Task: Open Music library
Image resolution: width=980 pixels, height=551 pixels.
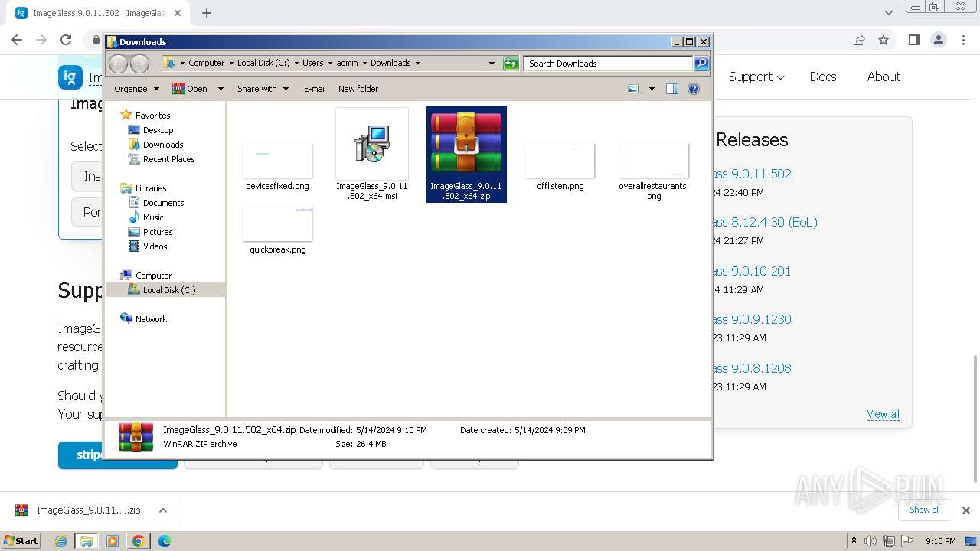Action: [x=153, y=217]
